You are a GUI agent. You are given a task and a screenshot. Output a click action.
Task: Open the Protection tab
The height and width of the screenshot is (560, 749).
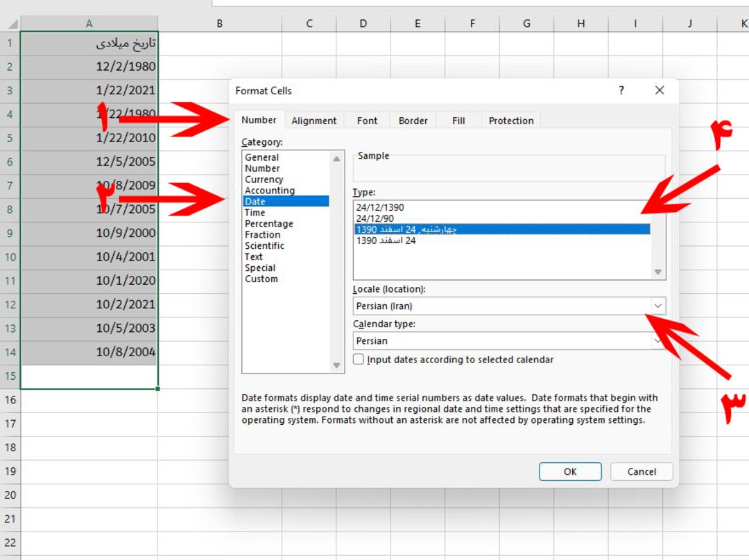pyautogui.click(x=511, y=121)
